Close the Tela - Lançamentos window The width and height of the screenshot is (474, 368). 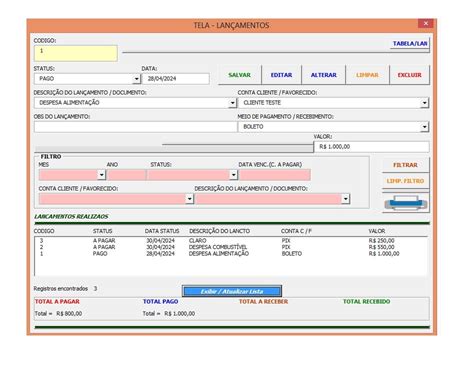426,23
